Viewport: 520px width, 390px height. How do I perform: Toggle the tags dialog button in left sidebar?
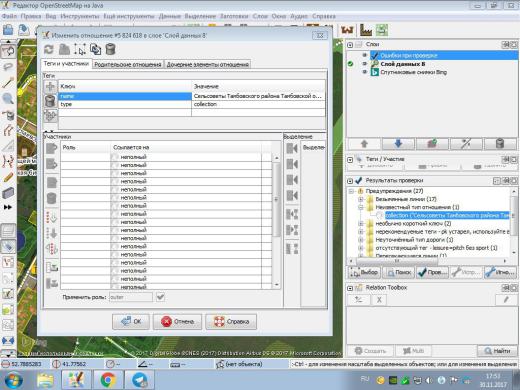pyautogui.click(x=8, y=246)
